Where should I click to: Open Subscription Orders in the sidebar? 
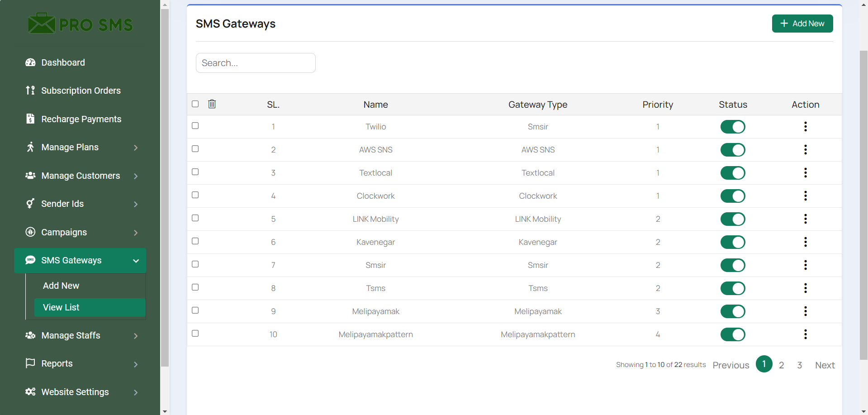click(81, 91)
